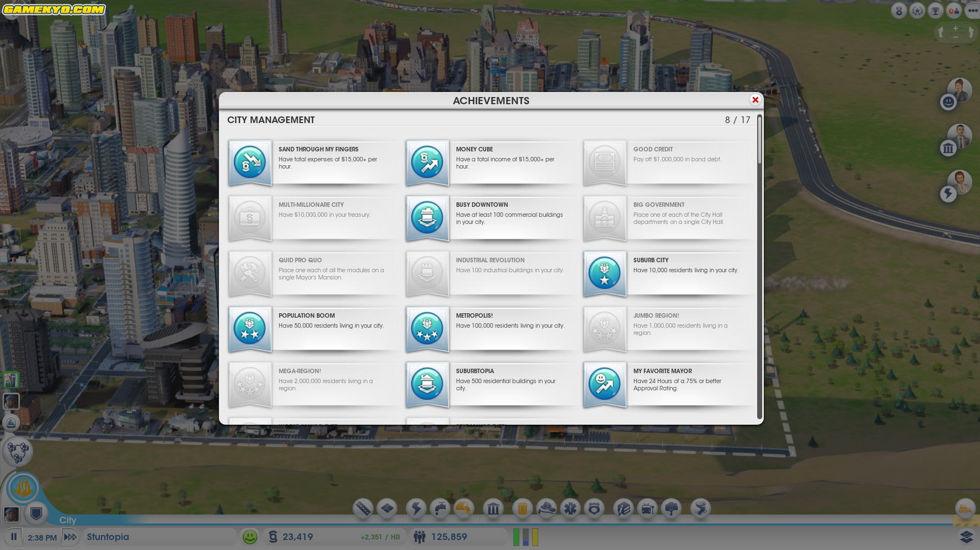Open the government advisor bubble
This screenshot has width=980, height=550.
948,148
